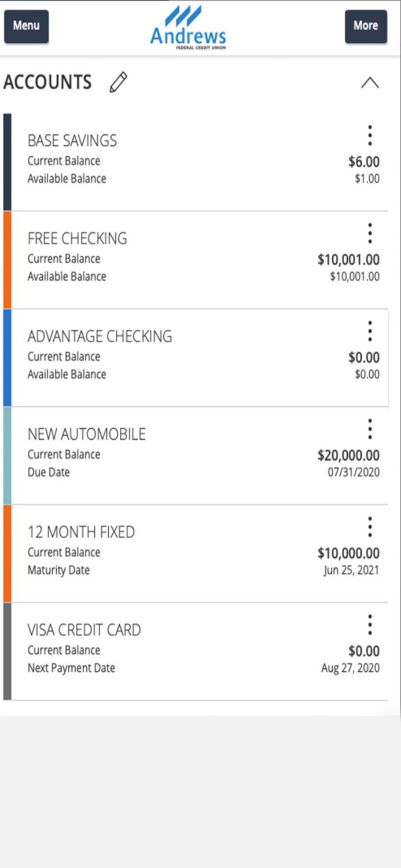The width and height of the screenshot is (401, 868).
Task: Open the NEW AUTOMOBILE loan account
Action: pyautogui.click(x=86, y=434)
